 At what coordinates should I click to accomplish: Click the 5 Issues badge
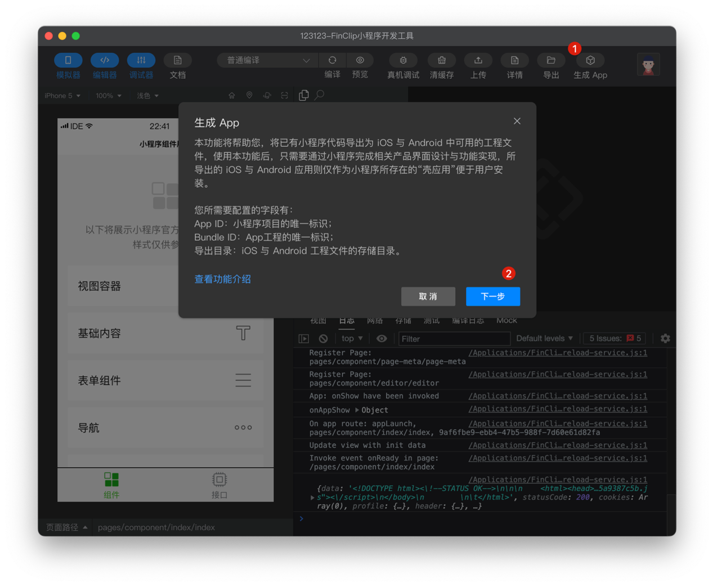[615, 339]
